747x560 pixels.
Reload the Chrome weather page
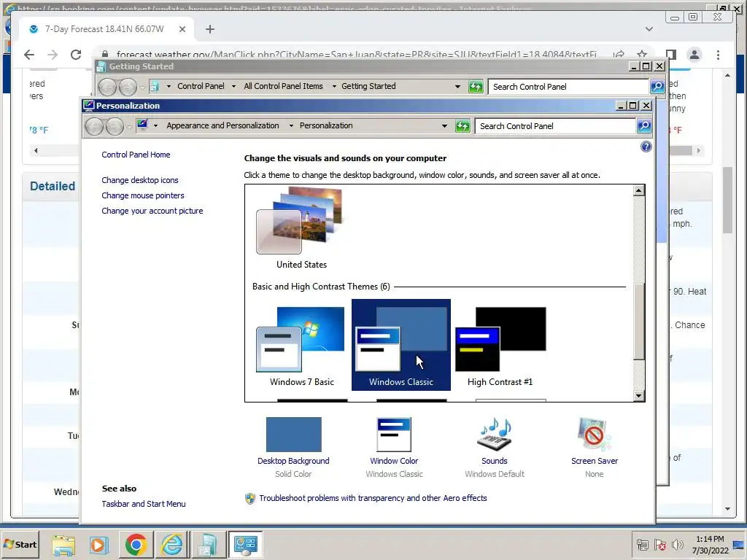coord(76,55)
